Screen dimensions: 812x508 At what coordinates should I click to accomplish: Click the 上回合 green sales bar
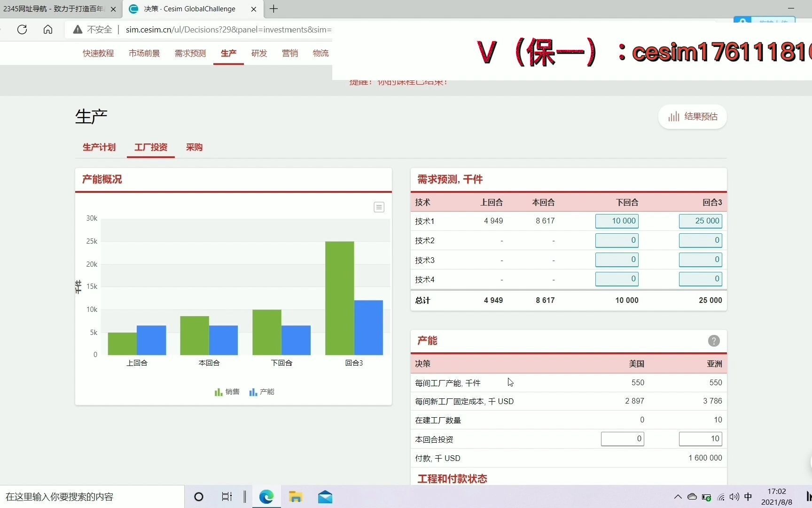122,344
